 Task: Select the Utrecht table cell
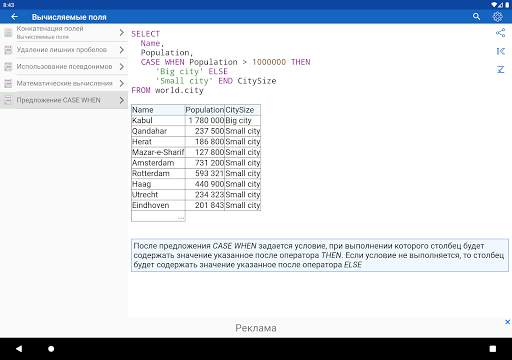pos(158,195)
